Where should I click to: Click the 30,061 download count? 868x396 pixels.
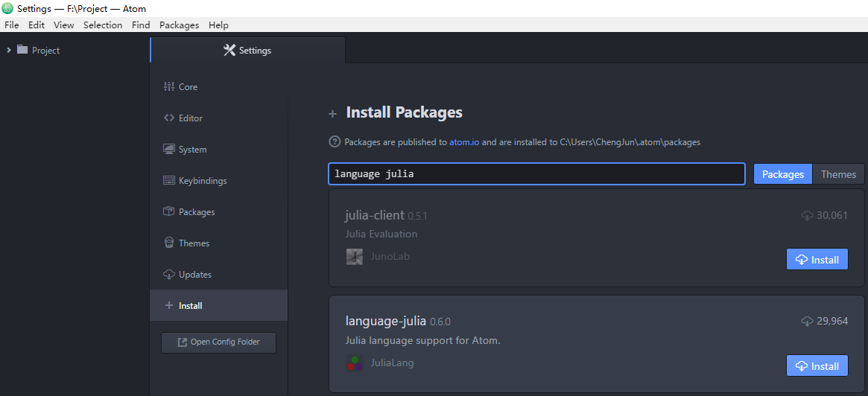[x=832, y=215]
